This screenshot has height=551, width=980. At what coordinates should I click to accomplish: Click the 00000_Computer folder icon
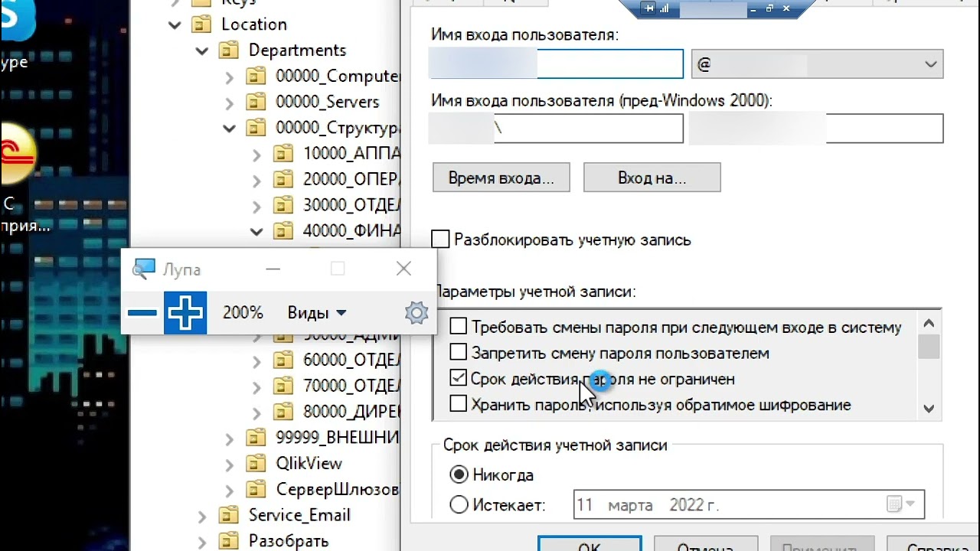tap(256, 77)
